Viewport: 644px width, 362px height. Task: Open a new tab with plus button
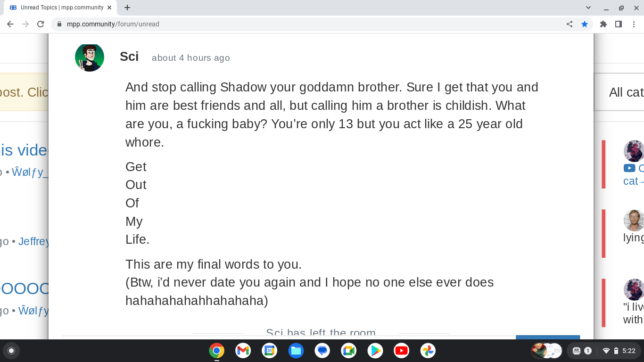click(127, 8)
